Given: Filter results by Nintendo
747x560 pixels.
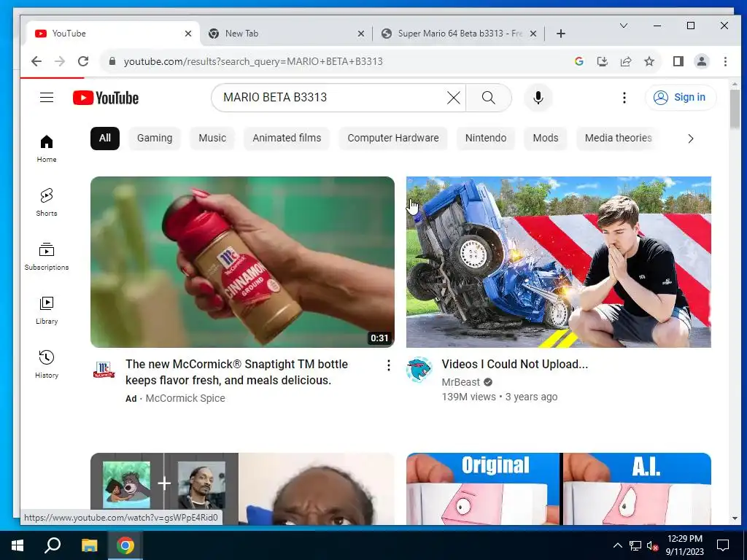Looking at the screenshot, I should point(486,139).
